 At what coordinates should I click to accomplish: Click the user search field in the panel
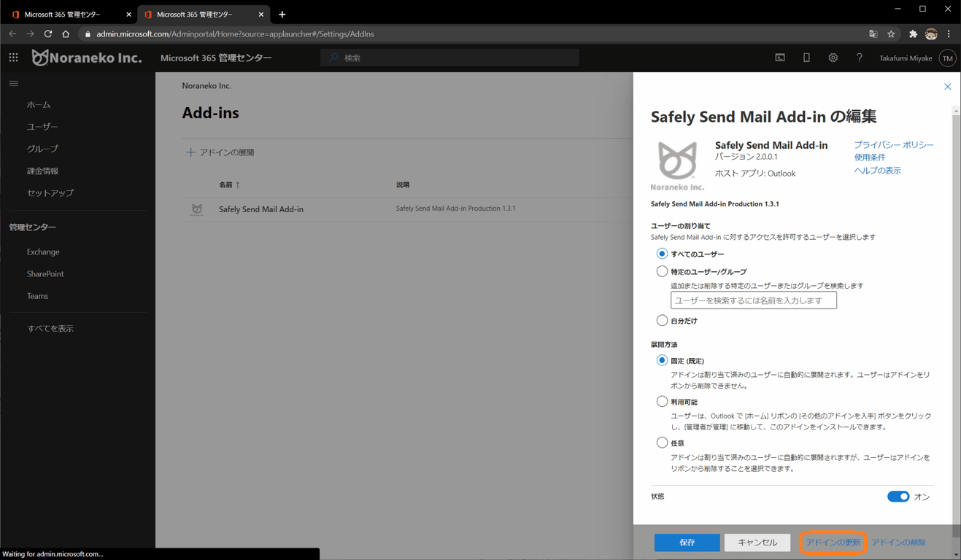(754, 300)
